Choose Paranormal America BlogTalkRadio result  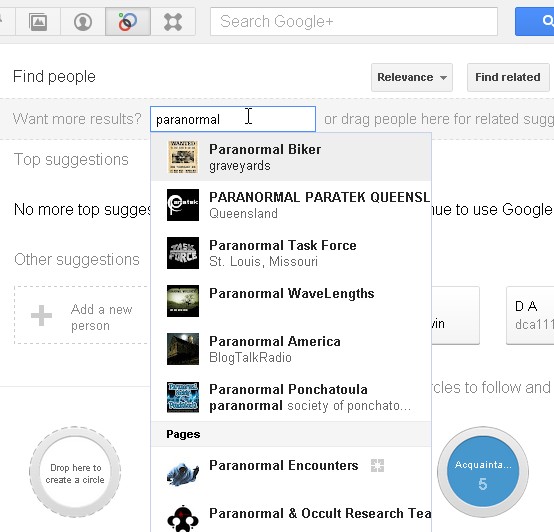[x=291, y=349]
